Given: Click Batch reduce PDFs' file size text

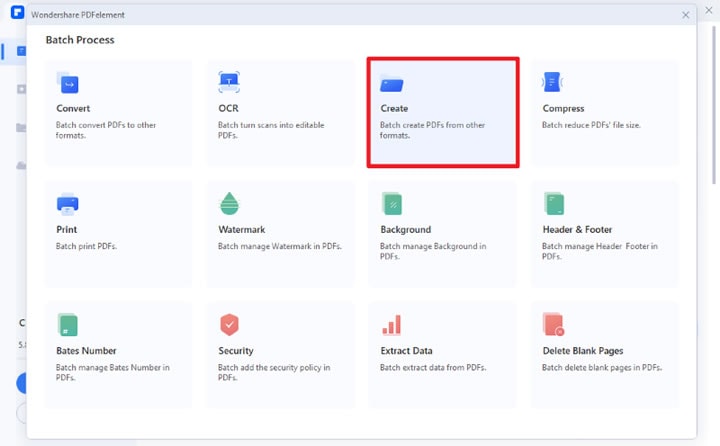Looking at the screenshot, I should point(598,125).
